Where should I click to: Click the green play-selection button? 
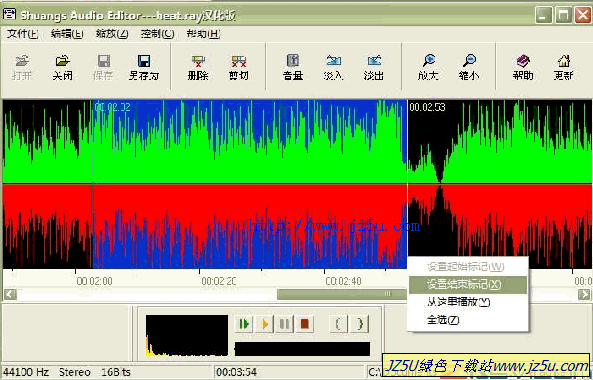click(244, 324)
